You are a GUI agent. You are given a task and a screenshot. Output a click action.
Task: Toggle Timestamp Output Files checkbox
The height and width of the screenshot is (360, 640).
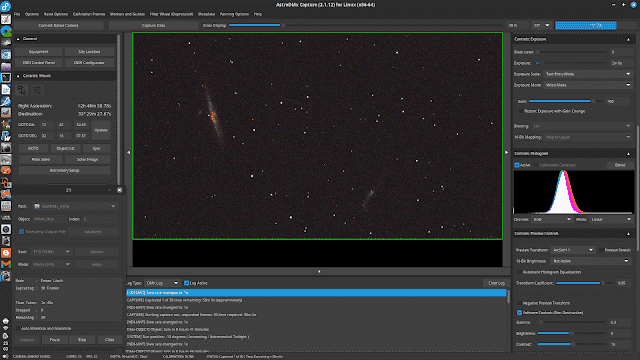[x=21, y=231]
